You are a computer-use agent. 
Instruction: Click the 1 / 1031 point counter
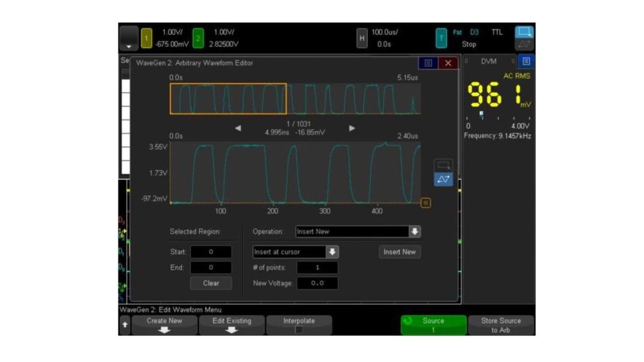click(298, 124)
